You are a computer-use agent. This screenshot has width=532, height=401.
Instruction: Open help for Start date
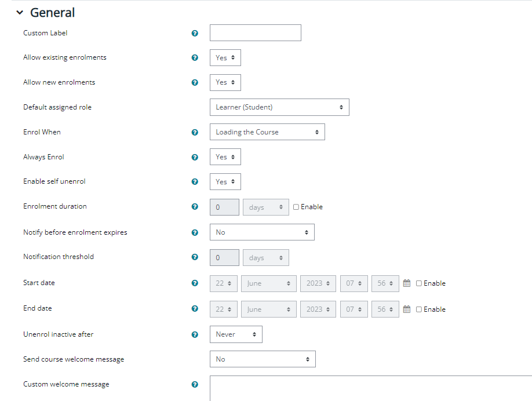195,283
